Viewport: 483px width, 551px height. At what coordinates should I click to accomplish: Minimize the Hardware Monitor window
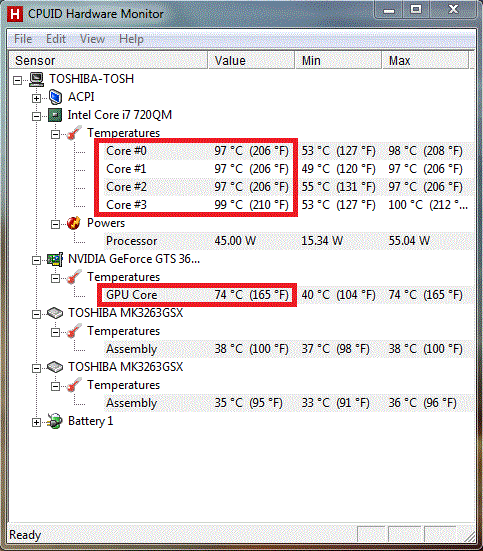[388, 10]
